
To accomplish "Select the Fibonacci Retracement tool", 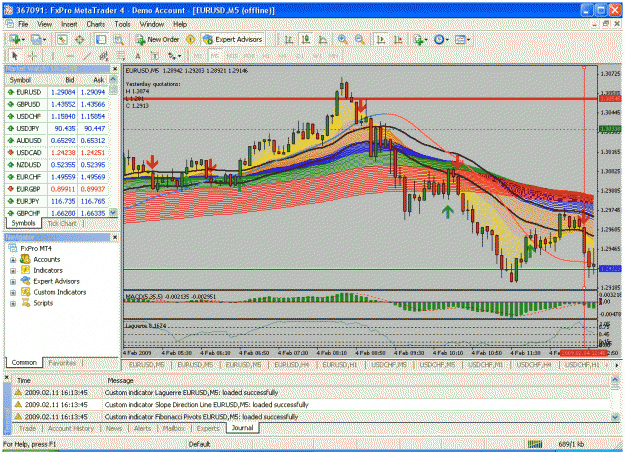I will tap(120, 56).
